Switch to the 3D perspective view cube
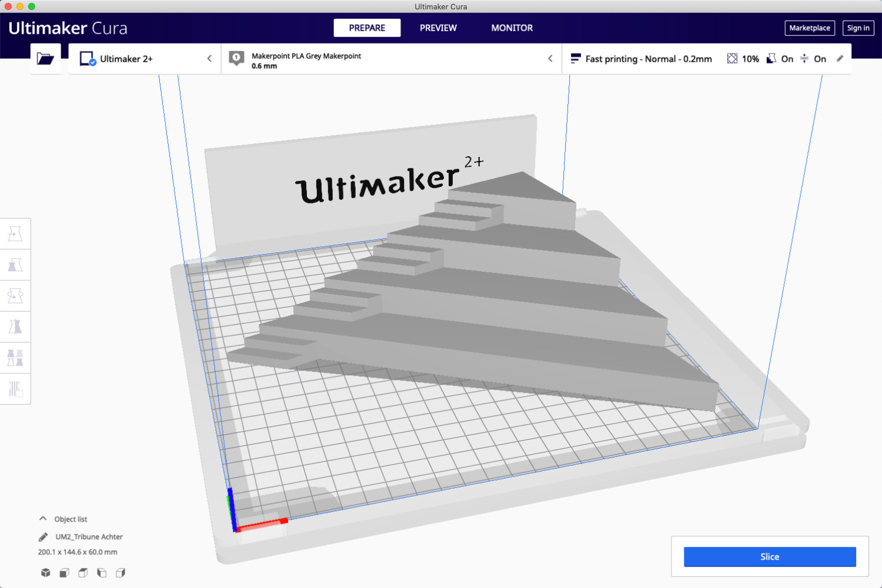882x588 pixels. (x=46, y=573)
